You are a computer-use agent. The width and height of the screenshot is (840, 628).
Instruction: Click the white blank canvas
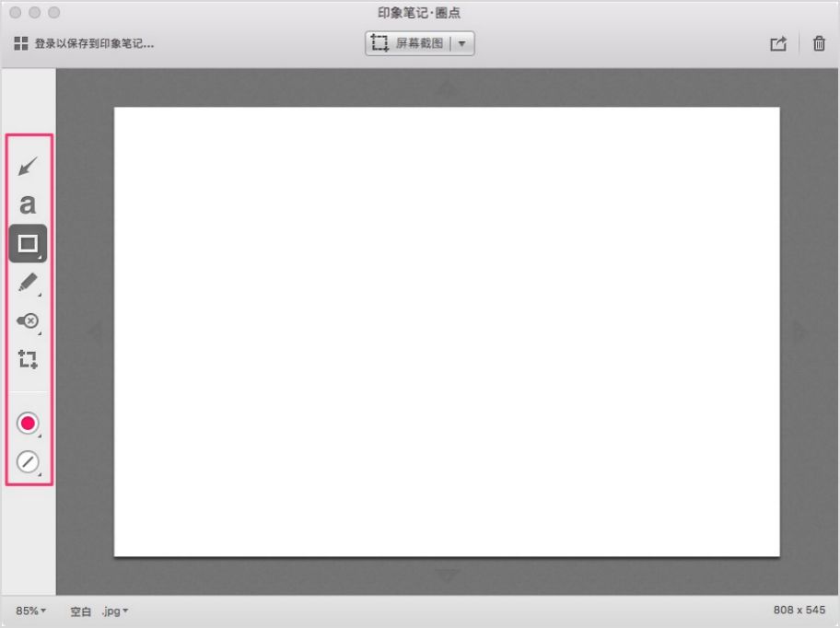[447, 331]
